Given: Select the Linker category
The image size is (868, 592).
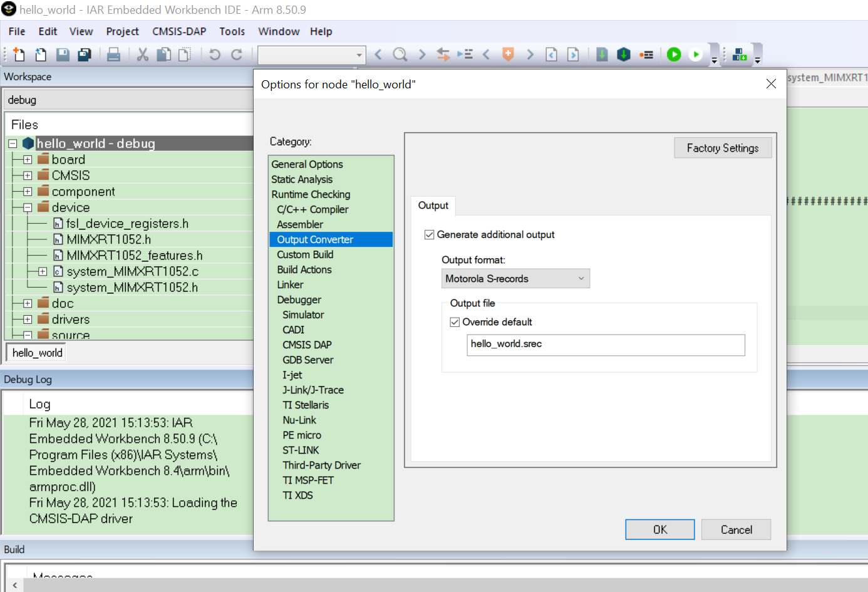Looking at the screenshot, I should pos(290,285).
